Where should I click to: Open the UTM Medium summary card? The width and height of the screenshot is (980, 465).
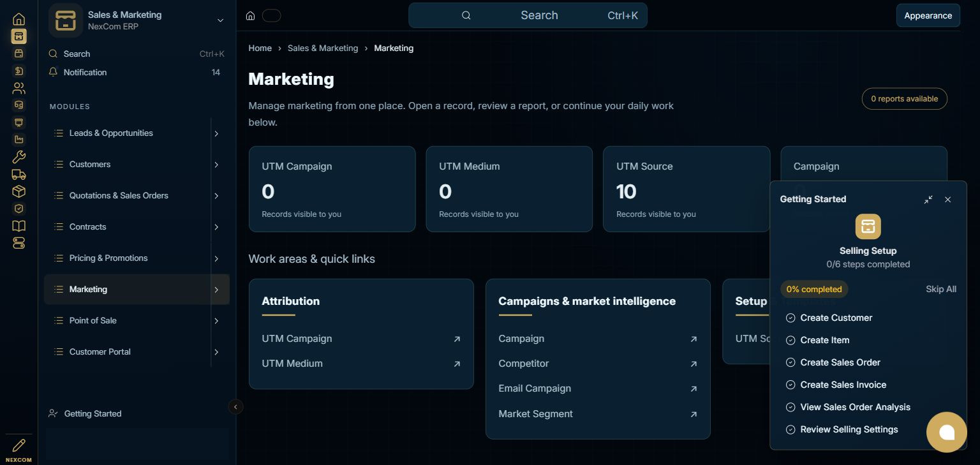pos(509,189)
